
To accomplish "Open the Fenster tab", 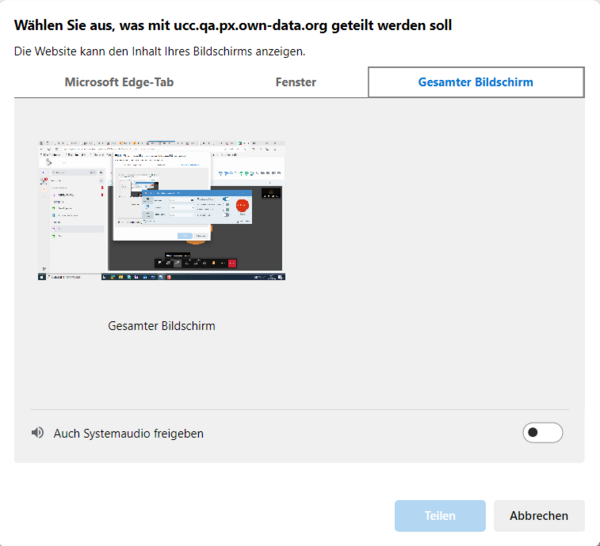I will (296, 82).
